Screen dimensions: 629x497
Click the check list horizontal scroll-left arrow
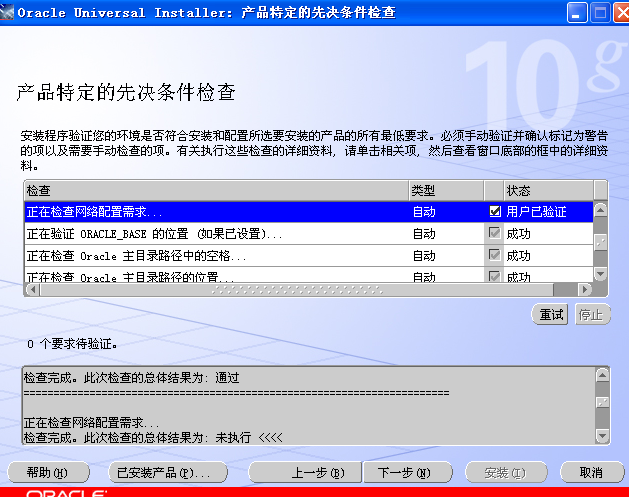click(x=33, y=289)
